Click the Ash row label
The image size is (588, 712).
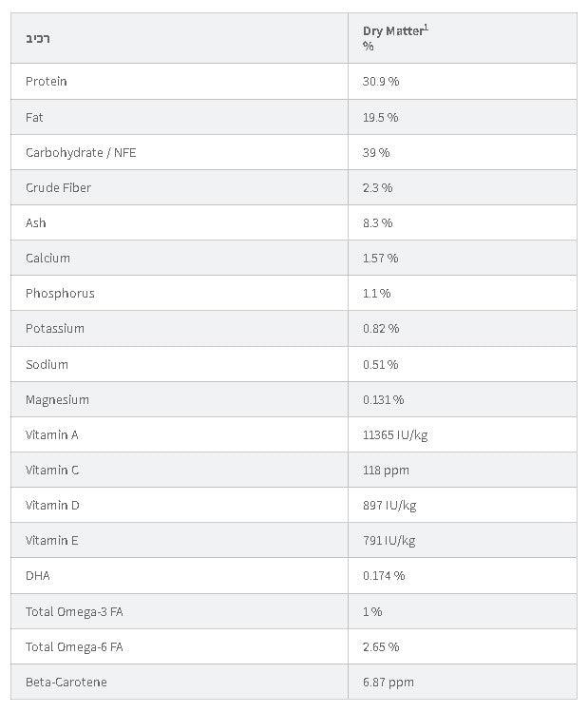coord(36,222)
